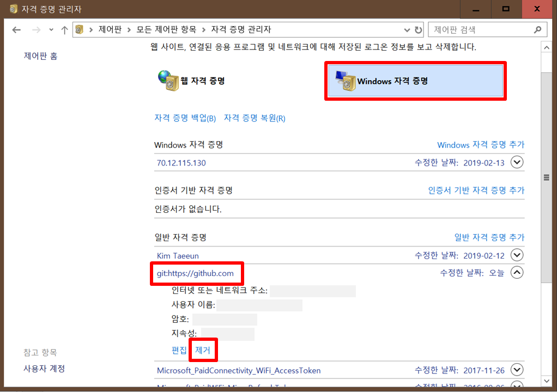
Task: Select 제어판 in the breadcrumb path
Action: 110,30
